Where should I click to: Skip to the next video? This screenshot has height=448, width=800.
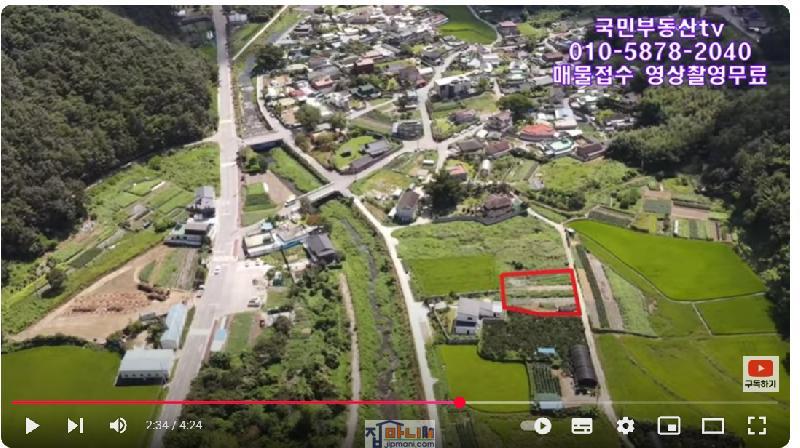pos(76,426)
